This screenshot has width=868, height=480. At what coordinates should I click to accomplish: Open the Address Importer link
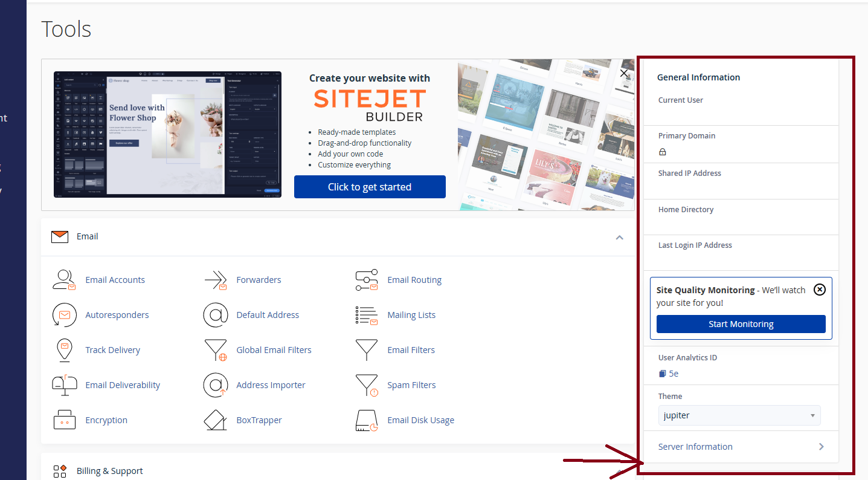271,385
